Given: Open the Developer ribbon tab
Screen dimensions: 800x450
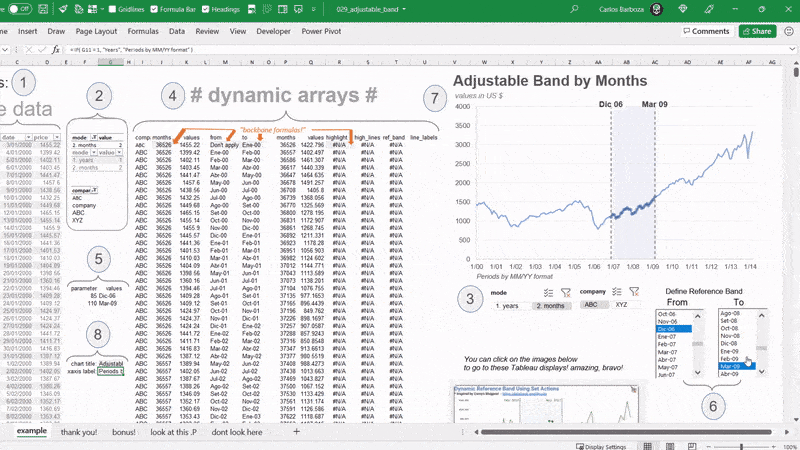Looking at the screenshot, I should click(x=273, y=31).
